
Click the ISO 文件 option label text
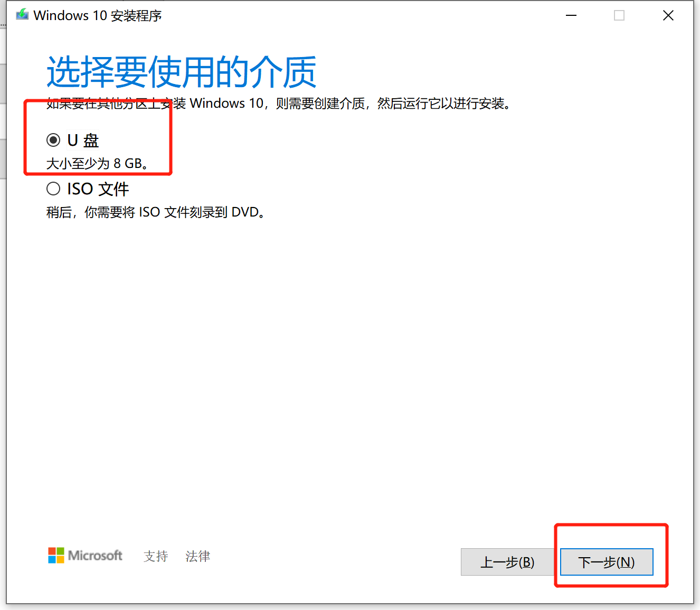[x=98, y=189]
